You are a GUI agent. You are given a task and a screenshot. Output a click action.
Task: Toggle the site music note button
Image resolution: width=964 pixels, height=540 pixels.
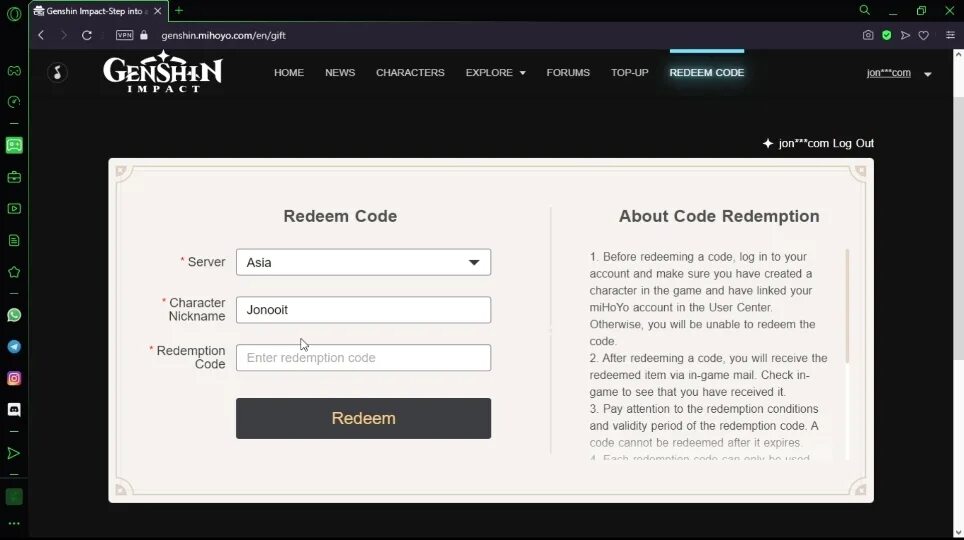point(57,73)
